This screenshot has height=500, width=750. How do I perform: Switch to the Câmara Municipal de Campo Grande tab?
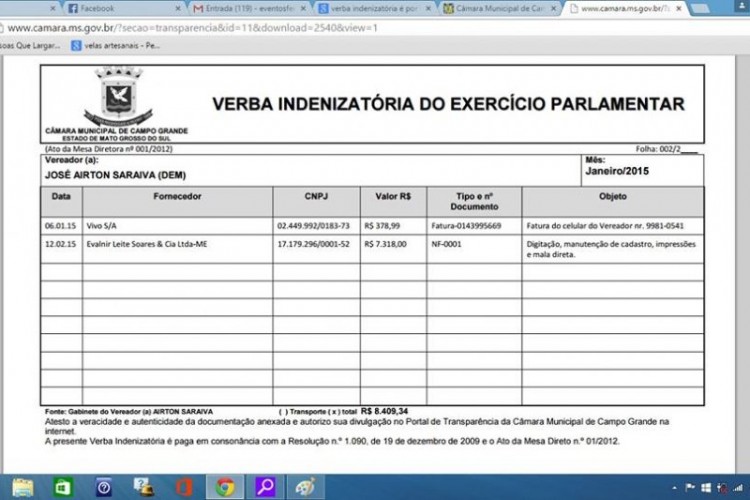click(x=499, y=9)
